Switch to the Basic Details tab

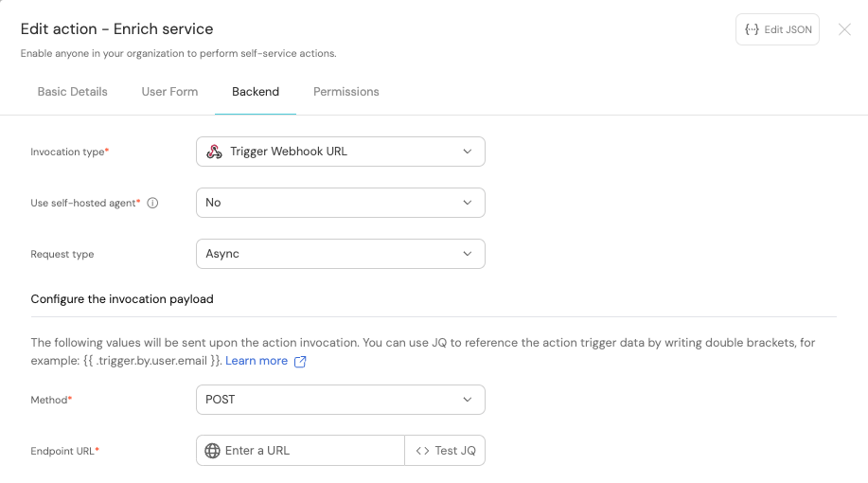point(72,92)
